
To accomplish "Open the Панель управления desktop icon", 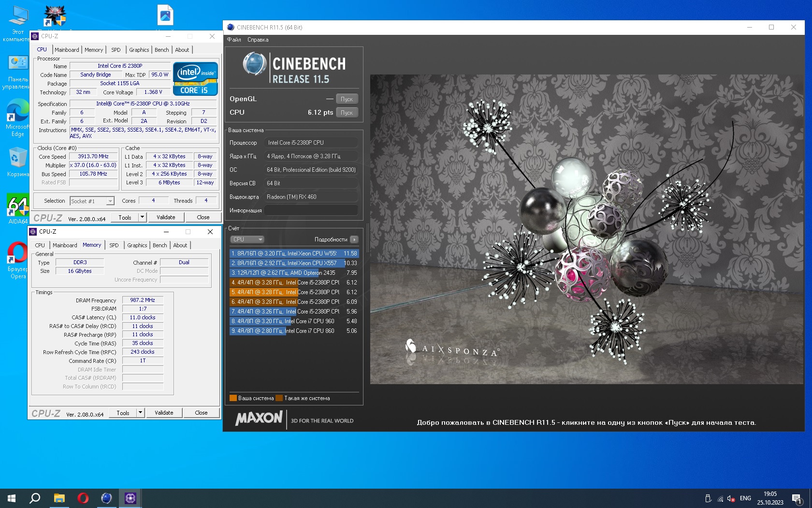I will pos(18,73).
